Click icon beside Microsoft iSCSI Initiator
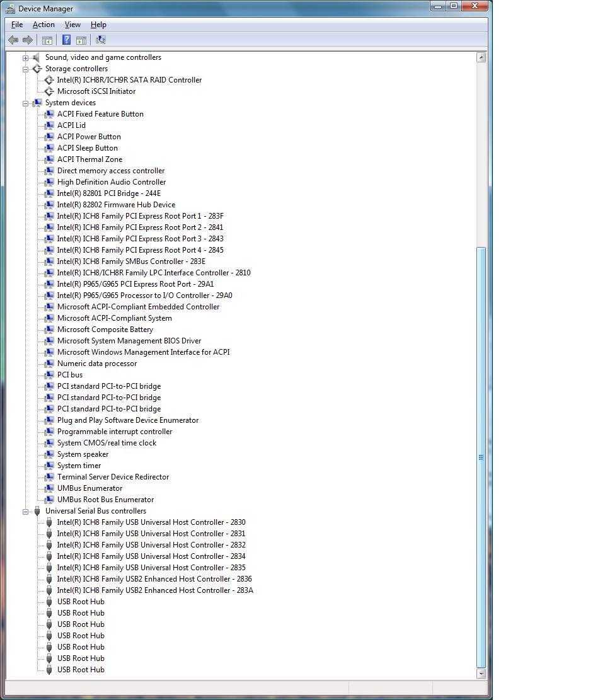The height and width of the screenshot is (700, 605). click(49, 91)
